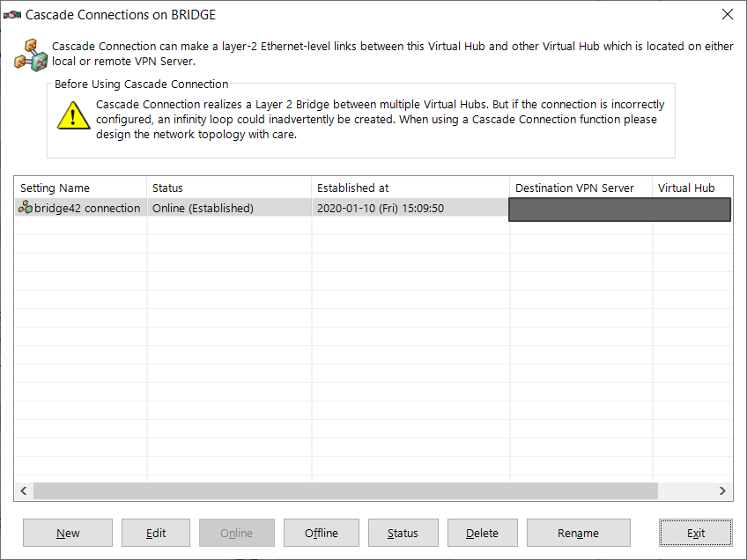
Task: Click the bridge42 connection cascade icon
Action: click(x=26, y=209)
